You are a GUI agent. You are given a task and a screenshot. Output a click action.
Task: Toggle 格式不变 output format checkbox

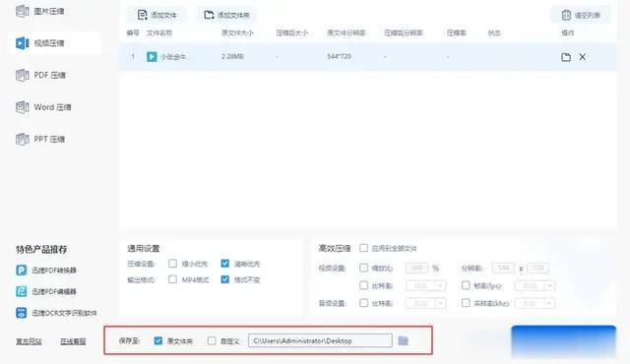[225, 279]
